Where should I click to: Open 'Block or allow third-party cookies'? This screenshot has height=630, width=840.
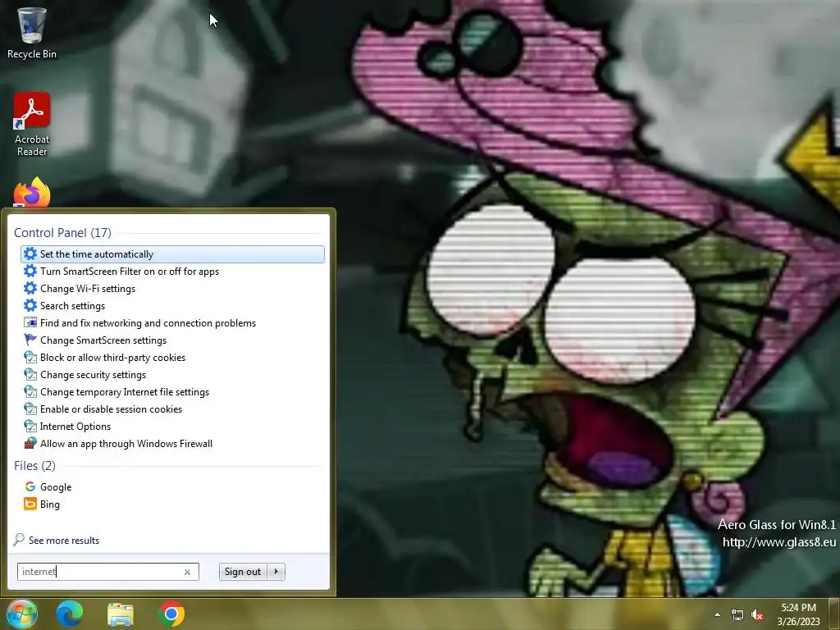point(113,358)
